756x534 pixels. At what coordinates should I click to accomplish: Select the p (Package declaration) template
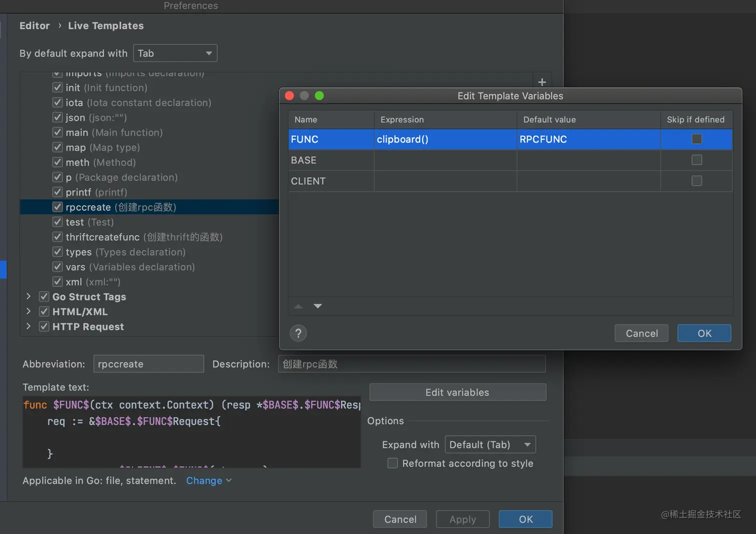coord(121,177)
